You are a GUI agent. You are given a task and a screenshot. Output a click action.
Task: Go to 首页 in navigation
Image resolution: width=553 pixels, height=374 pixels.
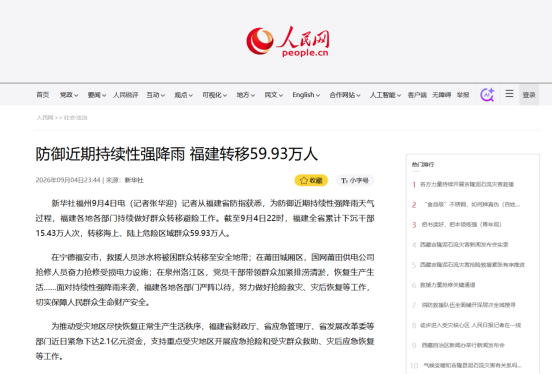pos(43,95)
